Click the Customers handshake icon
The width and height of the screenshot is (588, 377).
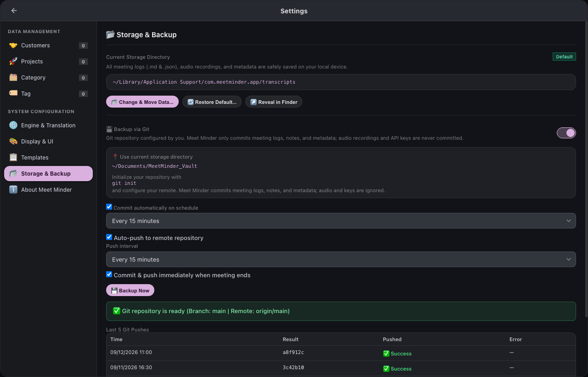coord(13,46)
